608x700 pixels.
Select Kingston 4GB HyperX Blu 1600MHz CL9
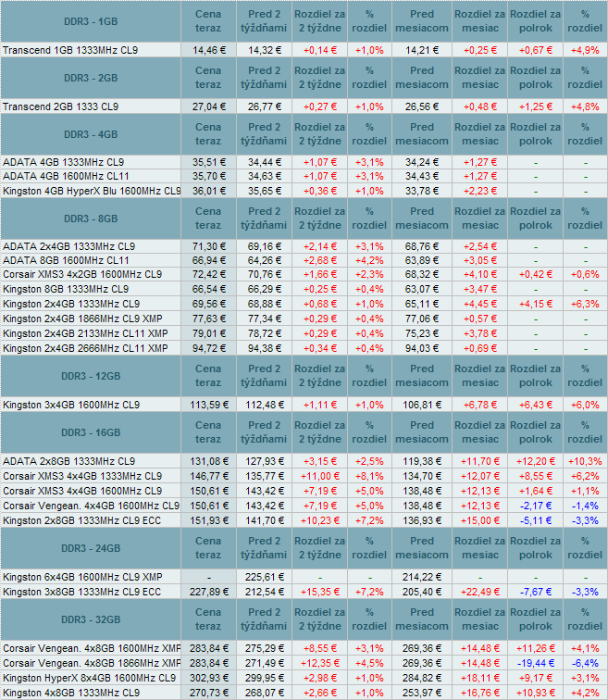click(92, 191)
